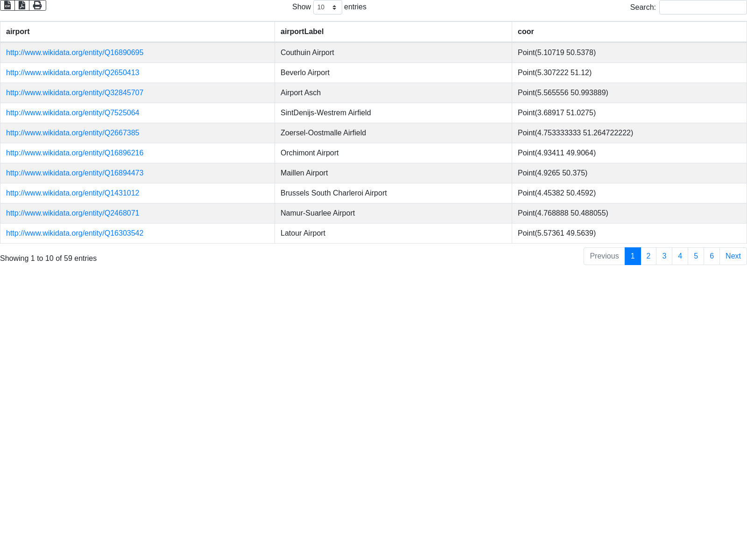Open the last page, page 6
747x560 pixels.
click(712, 256)
